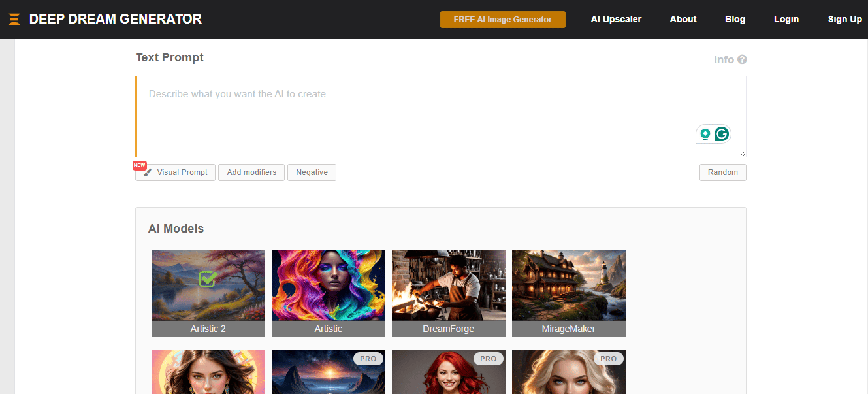Image resolution: width=868 pixels, height=394 pixels.
Task: Open the Negative prompt button
Action: (x=312, y=172)
